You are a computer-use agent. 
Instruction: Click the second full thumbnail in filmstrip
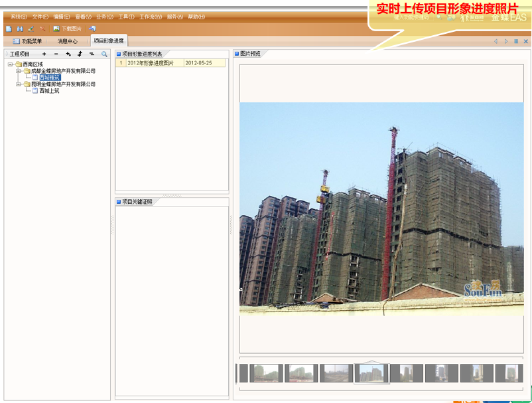(x=301, y=373)
